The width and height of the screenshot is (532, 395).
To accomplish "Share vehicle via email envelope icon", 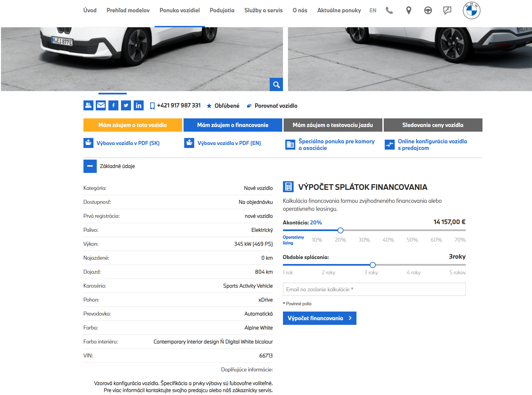I will (x=101, y=105).
